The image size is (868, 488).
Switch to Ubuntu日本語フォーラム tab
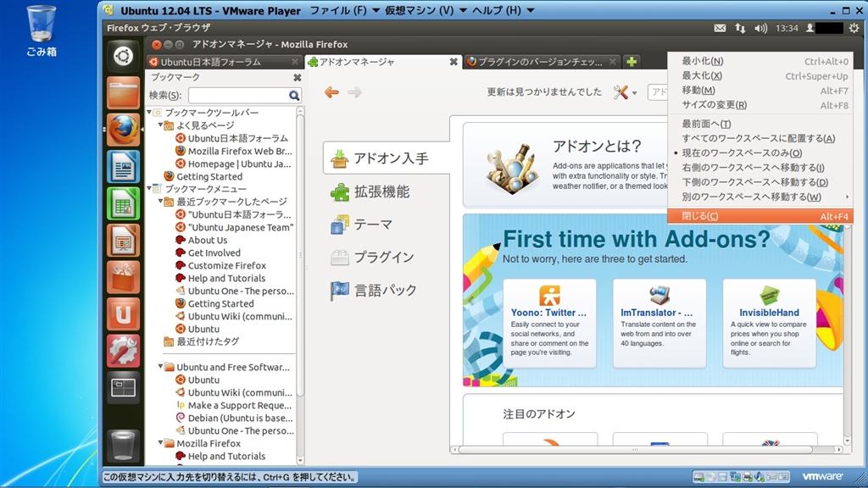tap(224, 62)
